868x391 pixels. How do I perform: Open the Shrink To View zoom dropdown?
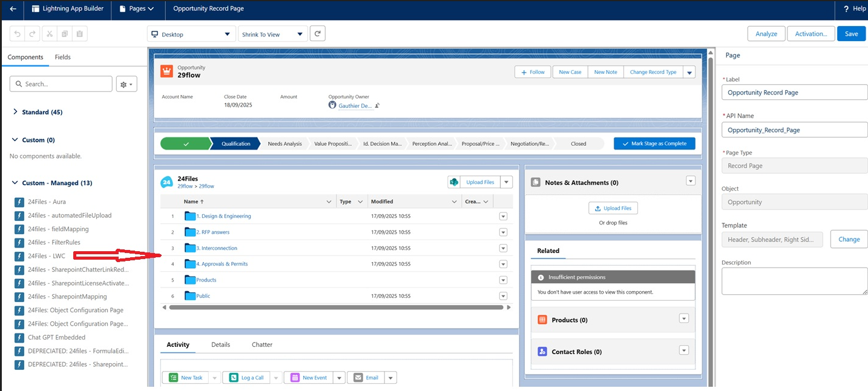pyautogui.click(x=272, y=34)
